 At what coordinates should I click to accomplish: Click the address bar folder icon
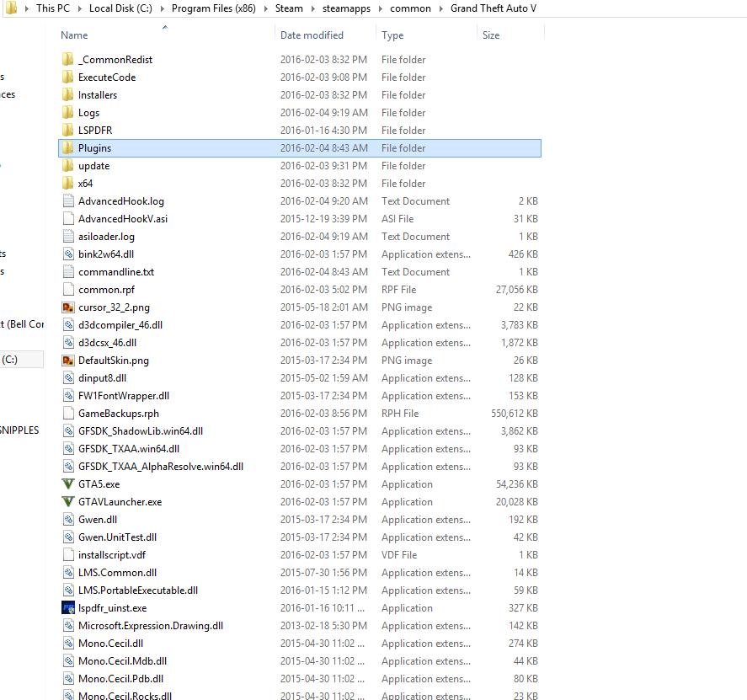click(x=11, y=8)
